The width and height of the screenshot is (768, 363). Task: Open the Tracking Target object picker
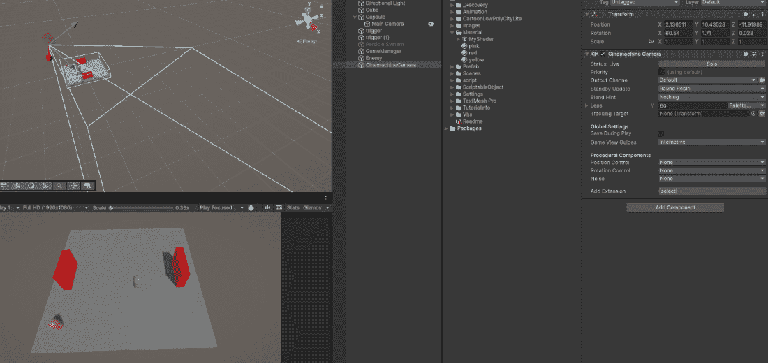pos(753,114)
